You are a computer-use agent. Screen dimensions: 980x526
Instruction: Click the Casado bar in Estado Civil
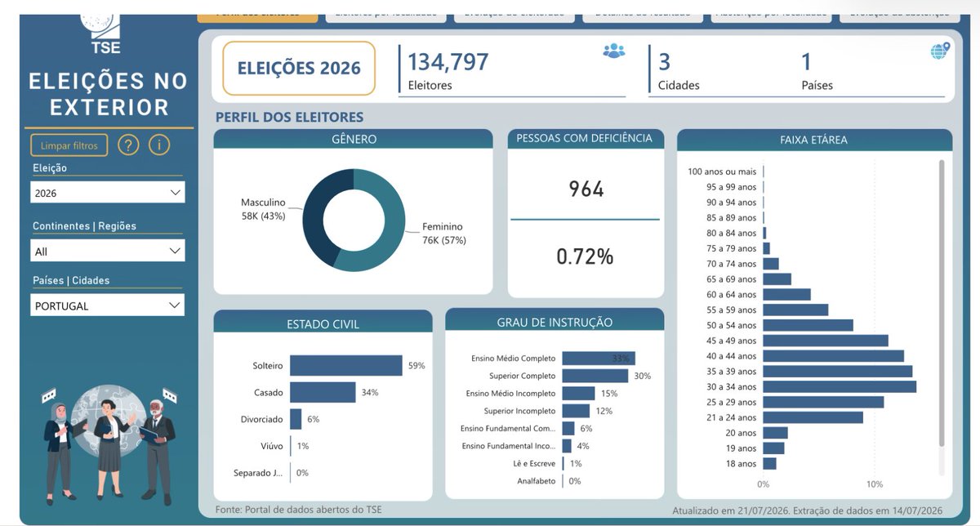(x=323, y=393)
